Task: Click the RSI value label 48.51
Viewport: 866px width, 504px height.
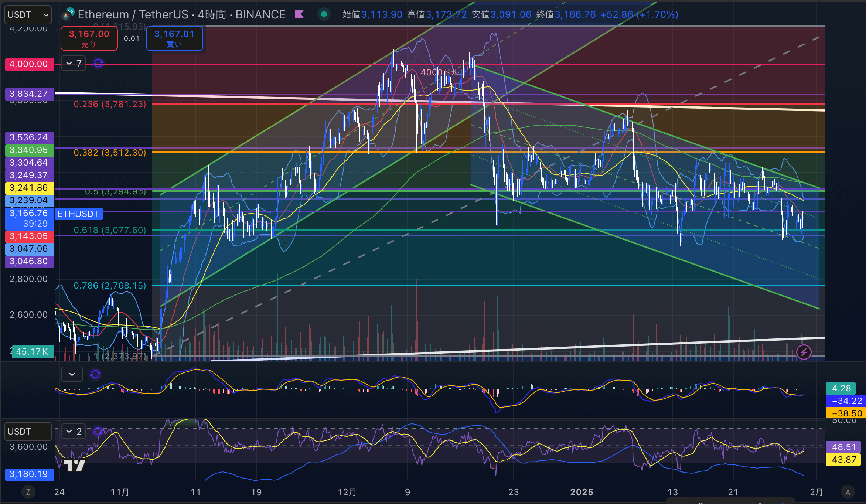Action: pyautogui.click(x=844, y=447)
